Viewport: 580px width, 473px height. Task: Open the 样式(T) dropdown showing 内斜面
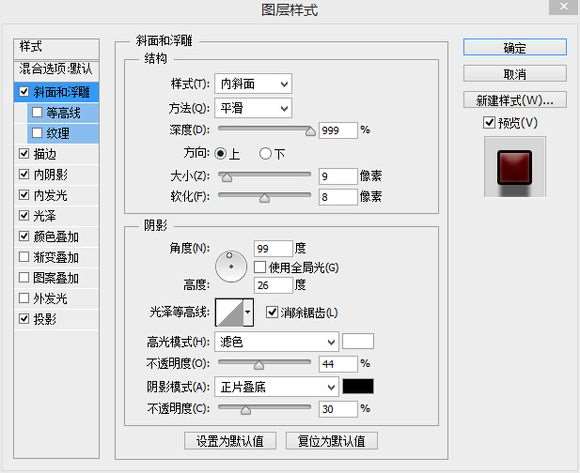click(253, 84)
